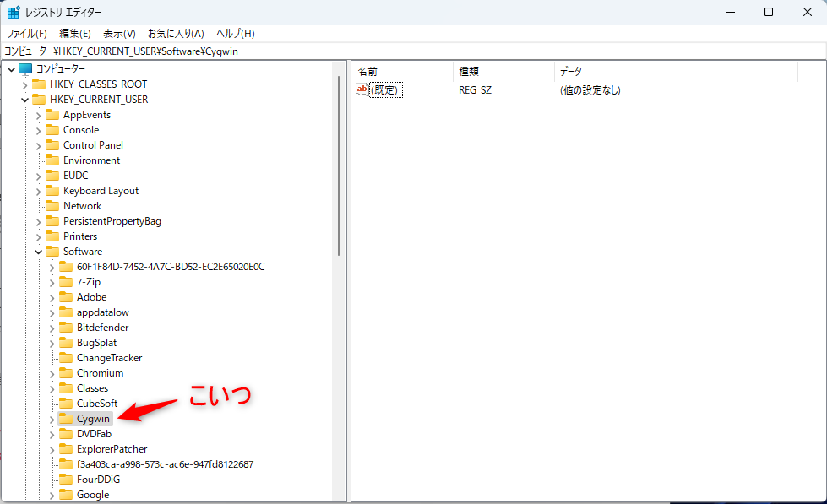
Task: Open the 編集(E) menu
Action: (x=75, y=34)
